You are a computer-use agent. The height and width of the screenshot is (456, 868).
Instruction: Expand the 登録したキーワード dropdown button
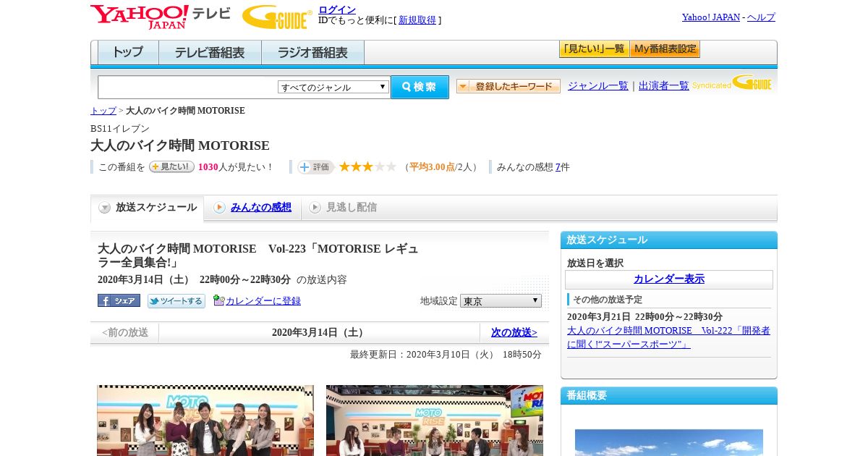[509, 86]
